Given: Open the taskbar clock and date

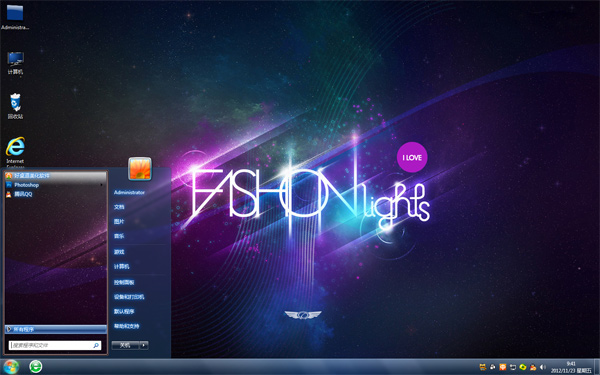Looking at the screenshot, I should pos(571,367).
